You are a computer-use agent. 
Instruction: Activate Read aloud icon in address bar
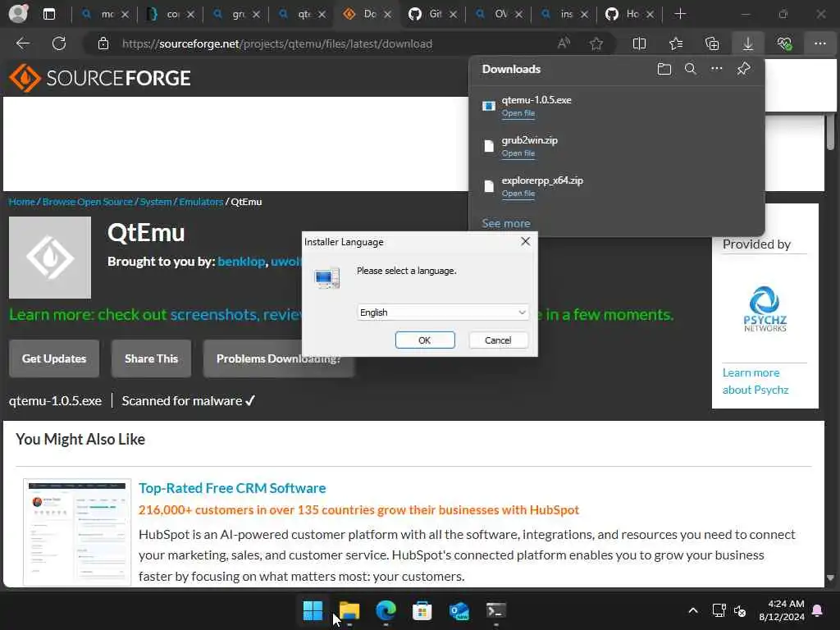[564, 43]
